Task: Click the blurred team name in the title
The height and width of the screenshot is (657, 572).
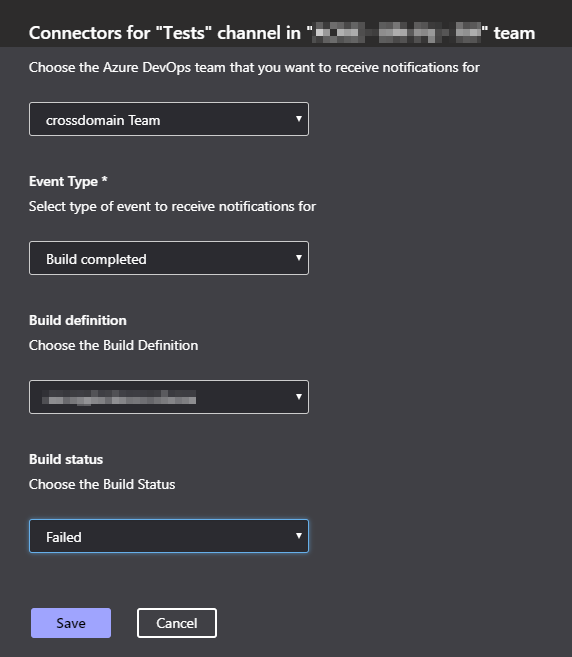Action: click(x=397, y=33)
